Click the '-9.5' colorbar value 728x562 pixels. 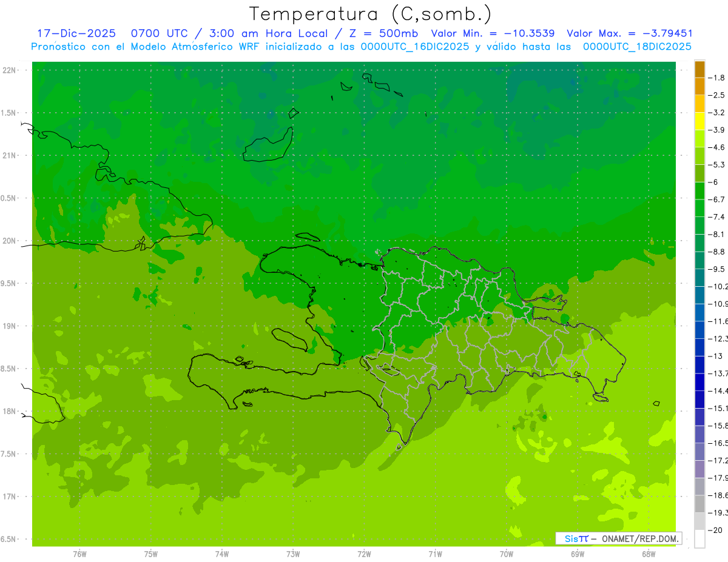pyautogui.click(x=716, y=269)
